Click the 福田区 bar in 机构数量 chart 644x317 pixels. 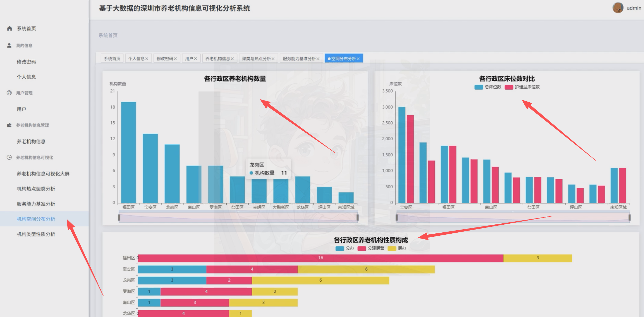point(128,152)
